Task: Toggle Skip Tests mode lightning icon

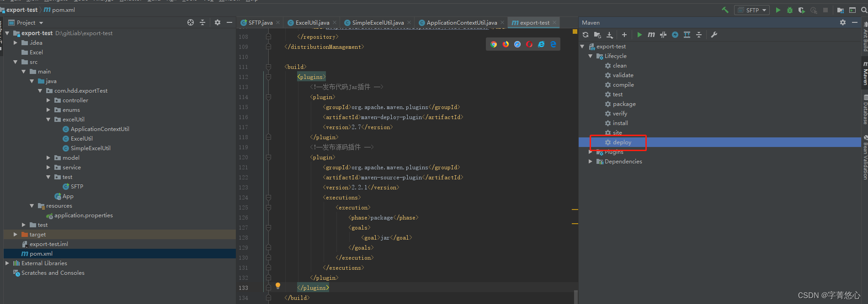Action: pyautogui.click(x=675, y=35)
